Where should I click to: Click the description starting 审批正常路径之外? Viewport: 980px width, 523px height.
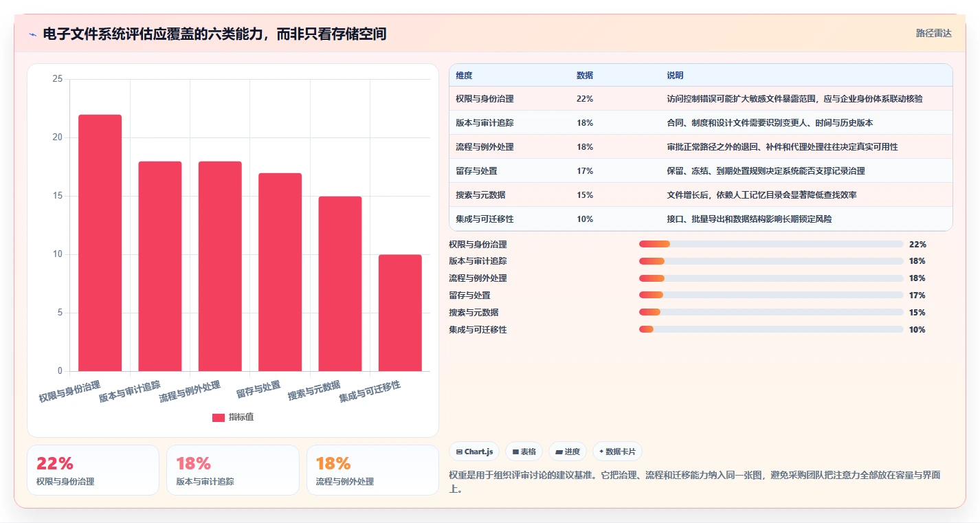click(x=782, y=147)
